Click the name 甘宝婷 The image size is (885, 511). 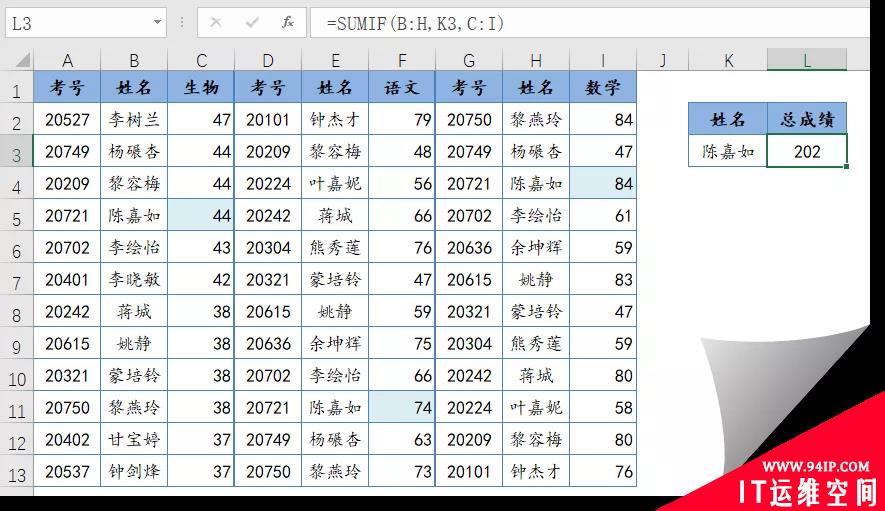click(x=134, y=439)
